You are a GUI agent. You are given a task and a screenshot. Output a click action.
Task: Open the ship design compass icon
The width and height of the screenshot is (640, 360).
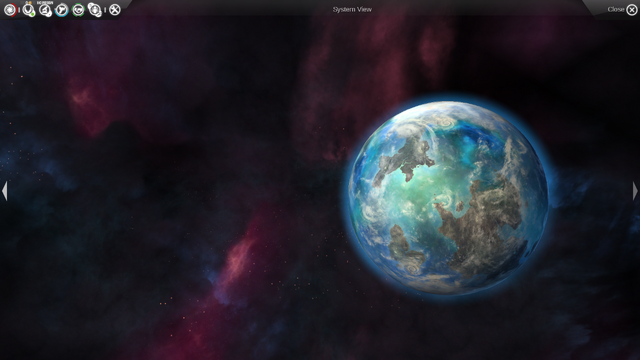pyautogui.click(x=45, y=10)
